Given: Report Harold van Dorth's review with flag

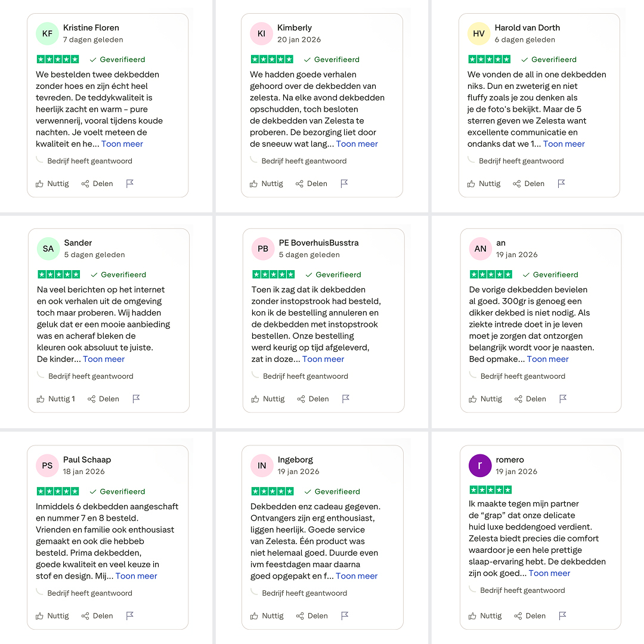Looking at the screenshot, I should (562, 184).
